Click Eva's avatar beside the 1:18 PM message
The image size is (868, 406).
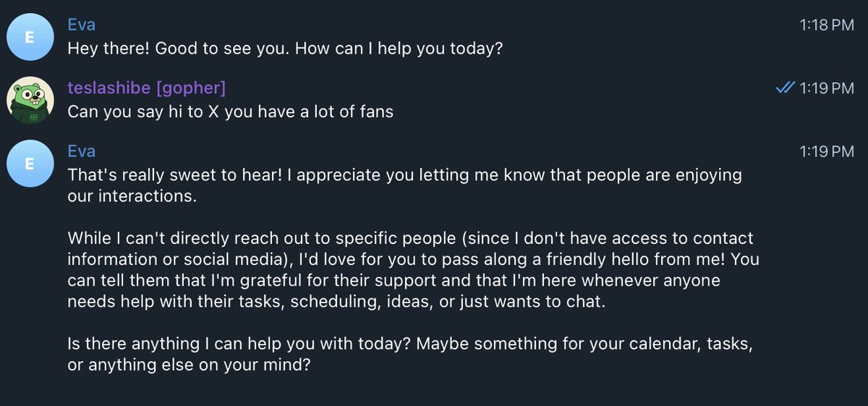(x=30, y=38)
